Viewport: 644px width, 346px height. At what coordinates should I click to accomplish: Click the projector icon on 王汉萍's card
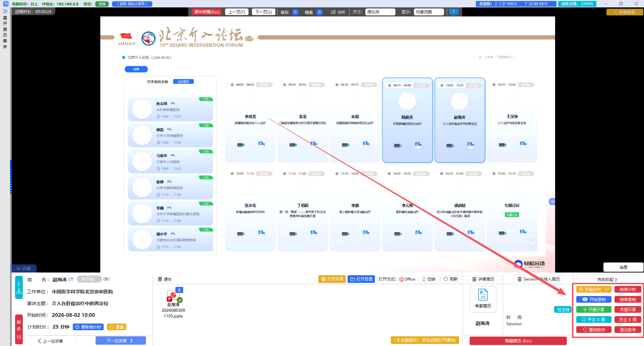[x=502, y=145]
